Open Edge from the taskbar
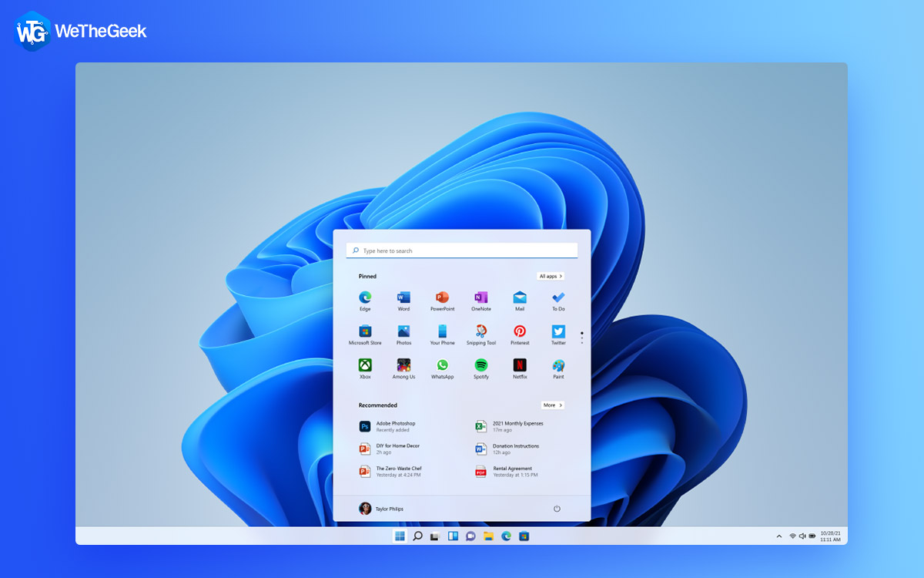 (506, 536)
